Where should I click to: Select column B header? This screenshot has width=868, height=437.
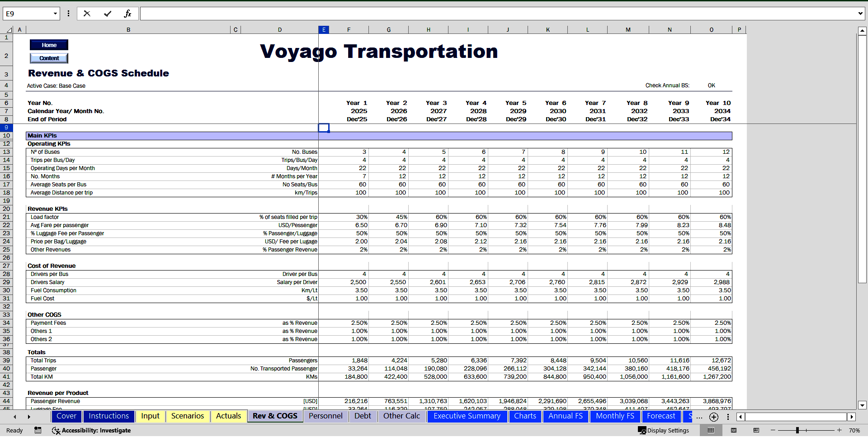[x=128, y=30]
